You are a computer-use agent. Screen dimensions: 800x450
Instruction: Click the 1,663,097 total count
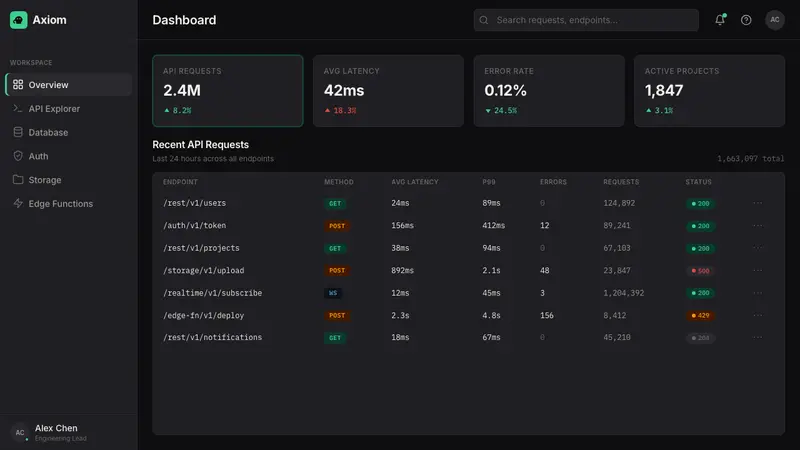(751, 159)
